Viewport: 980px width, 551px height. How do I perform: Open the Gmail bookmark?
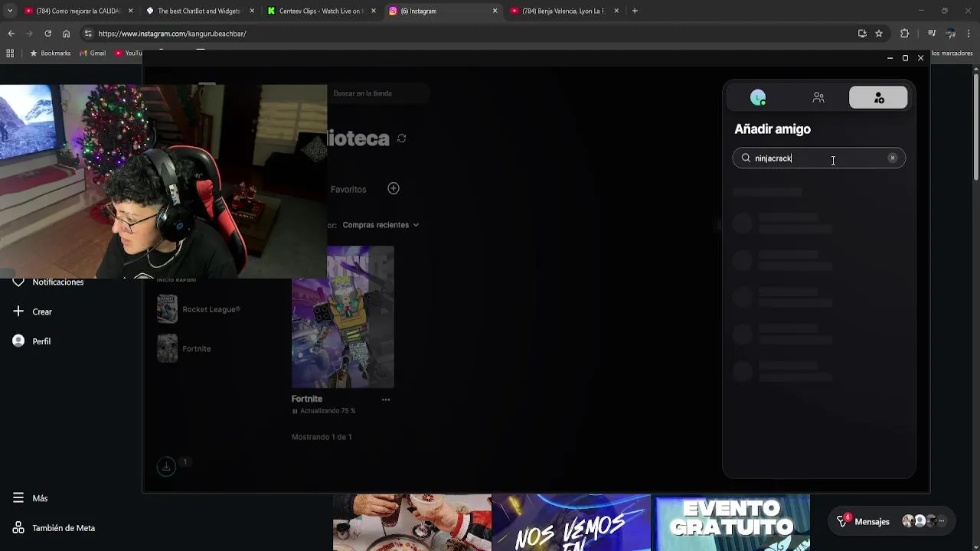(x=93, y=53)
